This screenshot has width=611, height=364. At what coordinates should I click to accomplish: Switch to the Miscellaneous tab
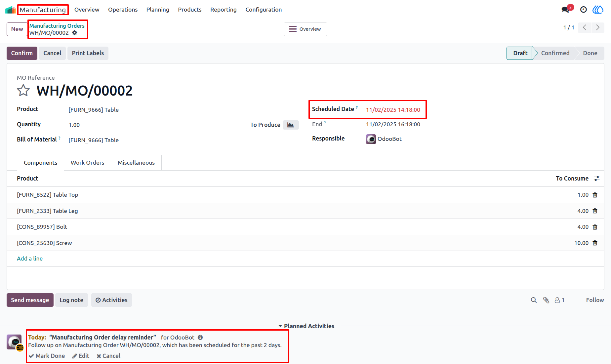click(x=136, y=163)
